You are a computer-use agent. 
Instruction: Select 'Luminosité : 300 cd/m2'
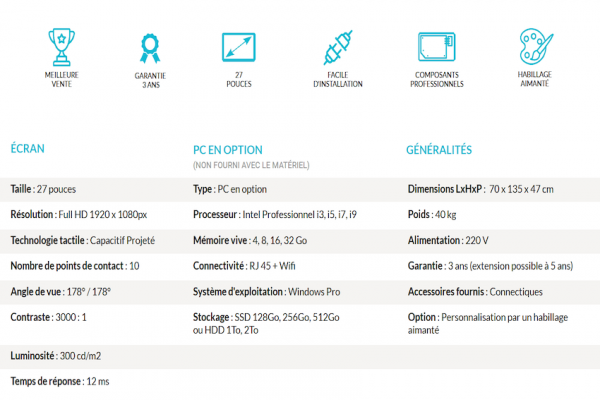point(56,356)
